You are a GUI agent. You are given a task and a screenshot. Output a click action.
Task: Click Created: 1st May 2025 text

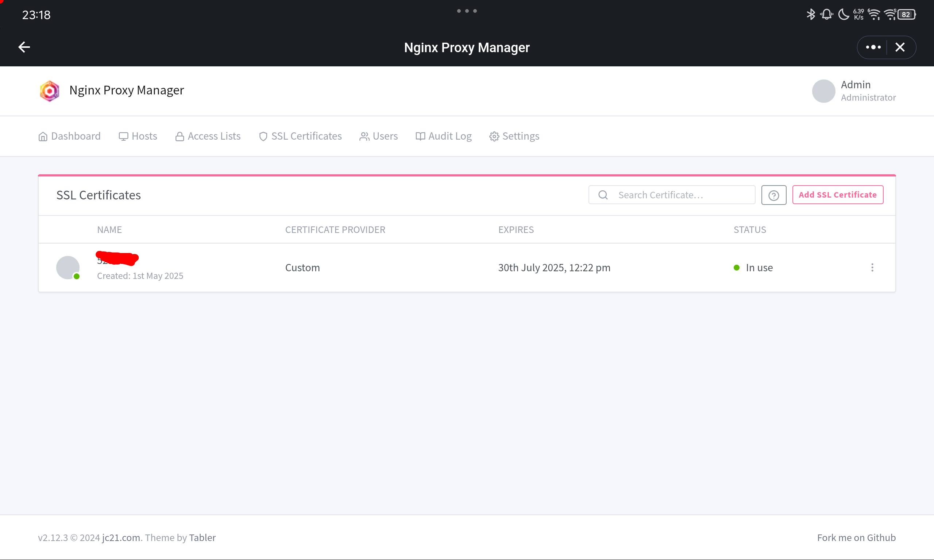[140, 276]
